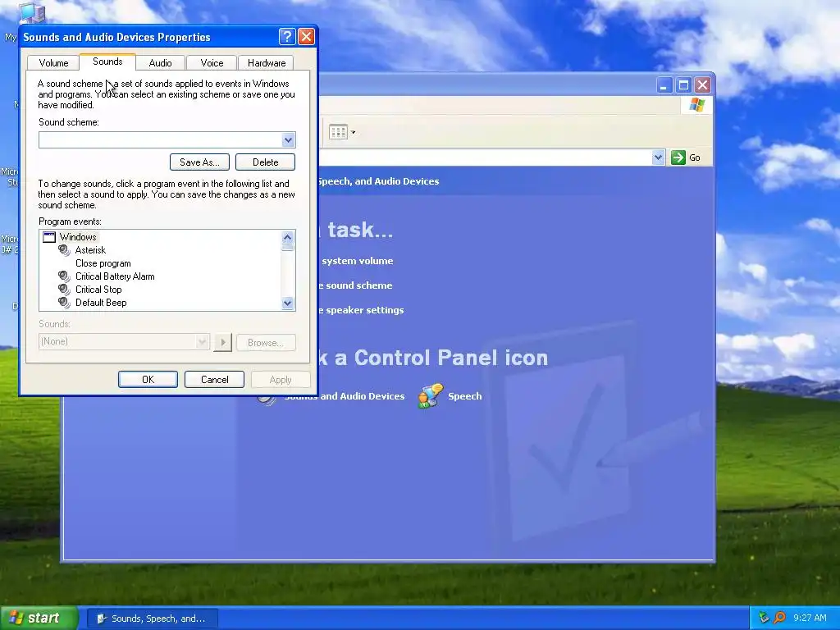Open the Audio tab
The height and width of the screenshot is (630, 840).
pyautogui.click(x=160, y=62)
